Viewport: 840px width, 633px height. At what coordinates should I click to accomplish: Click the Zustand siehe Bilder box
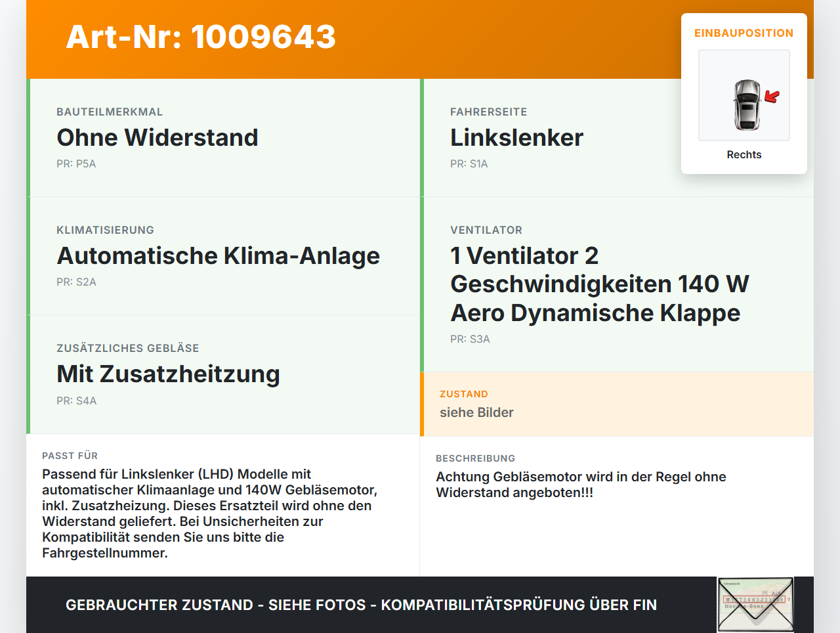tap(617, 404)
